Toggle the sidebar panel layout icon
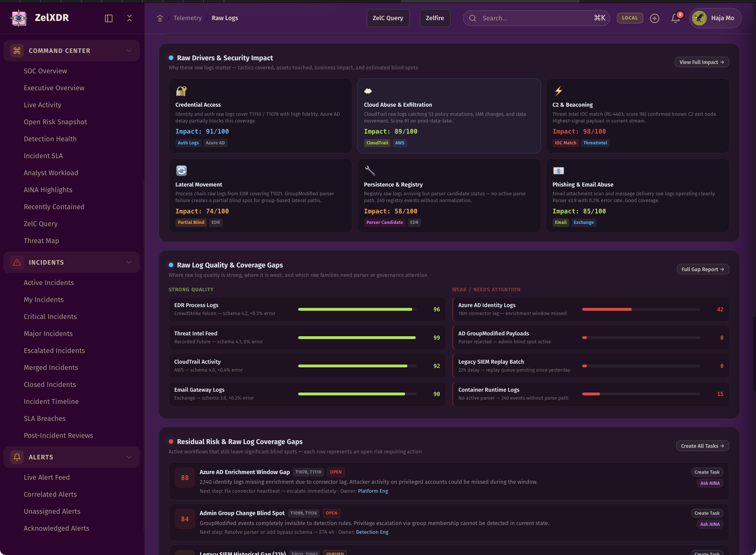 click(108, 18)
